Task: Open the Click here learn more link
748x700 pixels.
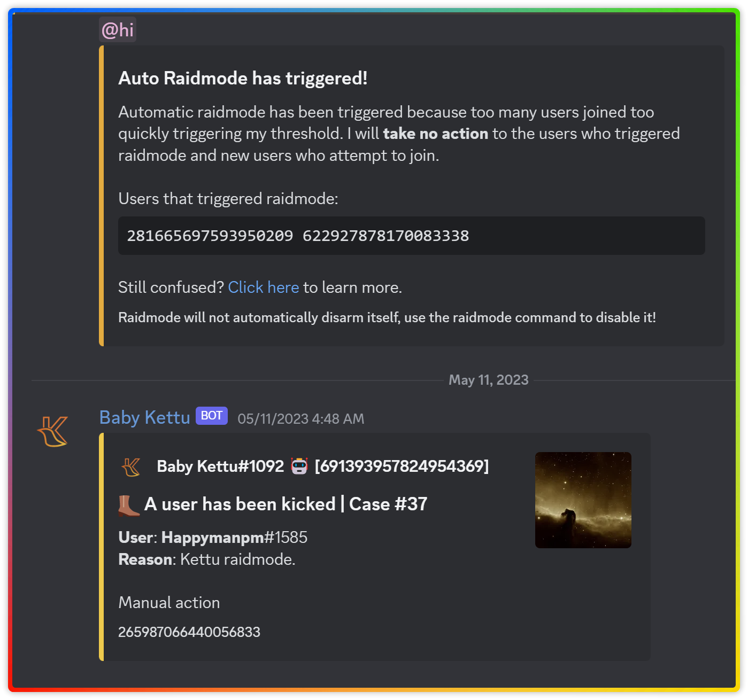Action: (x=263, y=287)
